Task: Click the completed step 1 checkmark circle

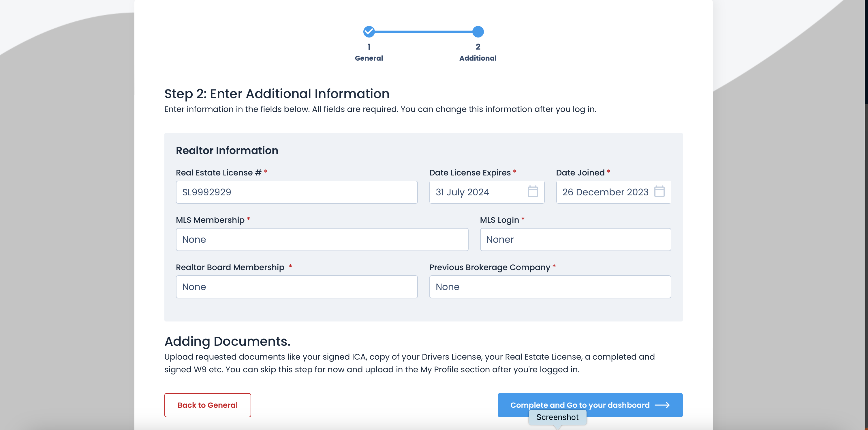Action: [369, 32]
